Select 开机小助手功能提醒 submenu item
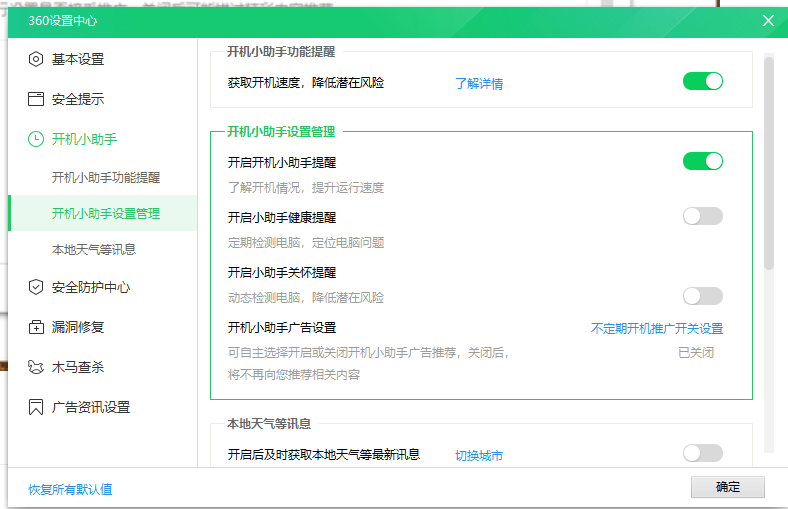This screenshot has height=509, width=788. [106, 177]
